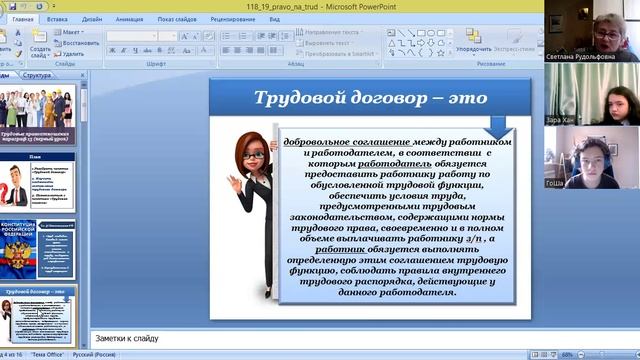
Task: Toggle align text right
Action: [249, 51]
